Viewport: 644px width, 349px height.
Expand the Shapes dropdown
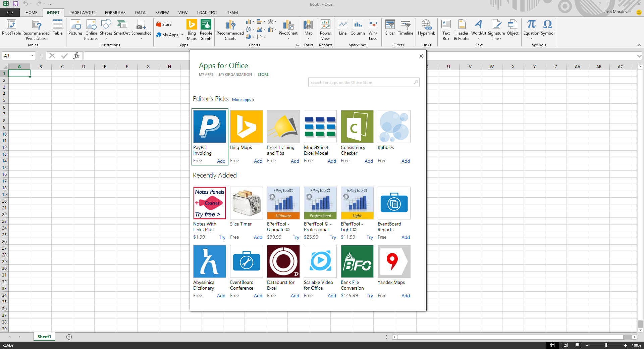pos(106,39)
